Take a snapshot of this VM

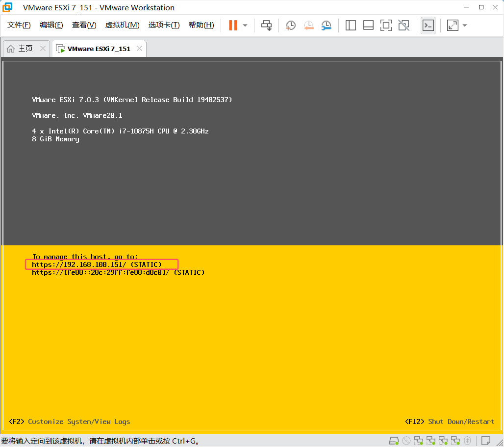pos(291,26)
